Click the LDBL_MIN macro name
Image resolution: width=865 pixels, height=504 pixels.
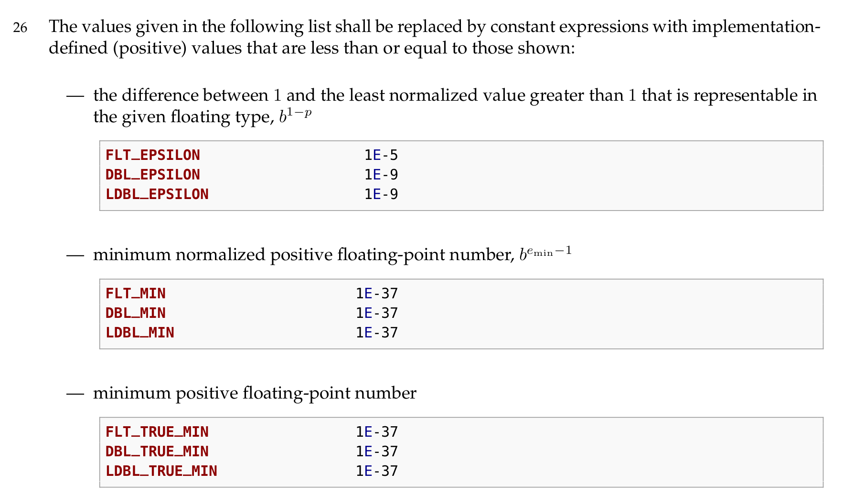click(x=140, y=333)
